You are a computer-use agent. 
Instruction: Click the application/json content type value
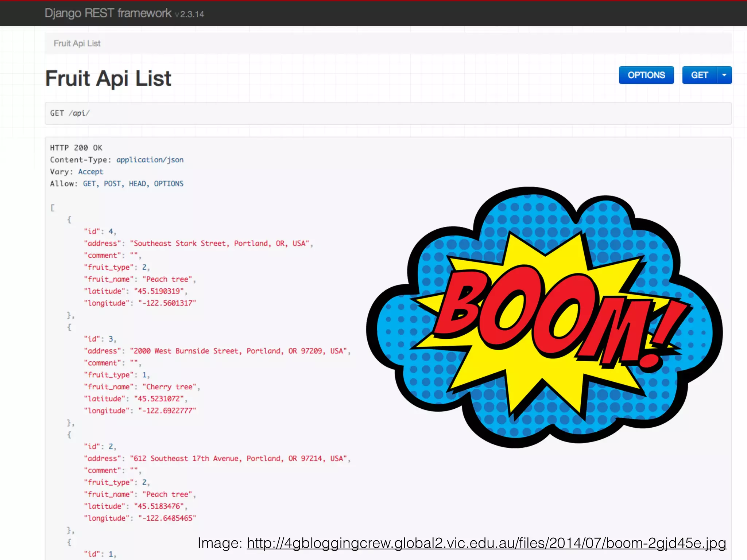click(150, 160)
